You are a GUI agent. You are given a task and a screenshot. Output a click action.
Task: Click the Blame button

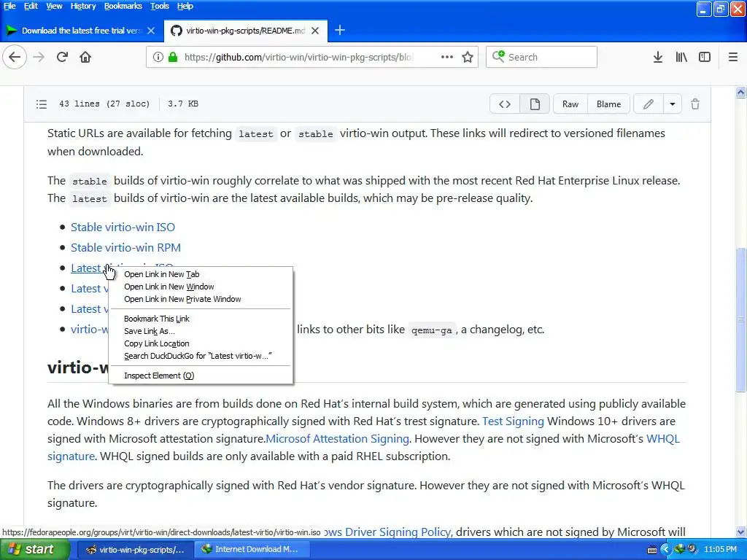(609, 104)
